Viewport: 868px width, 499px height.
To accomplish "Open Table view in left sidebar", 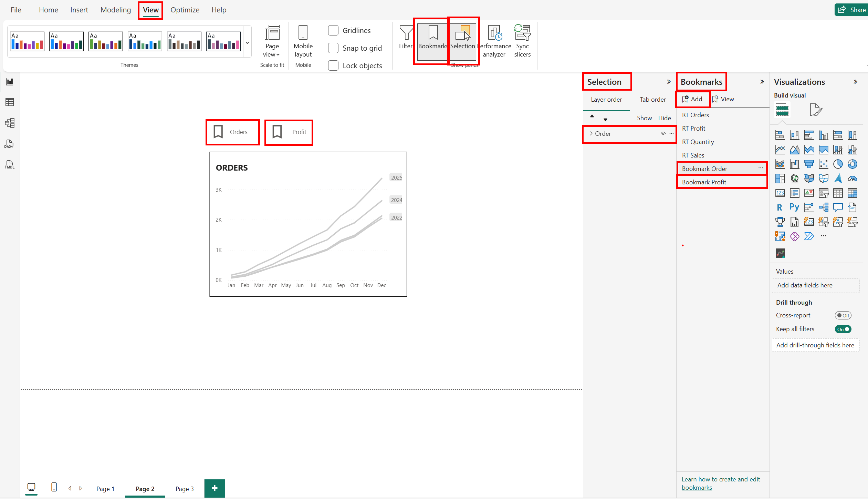I will 9,102.
